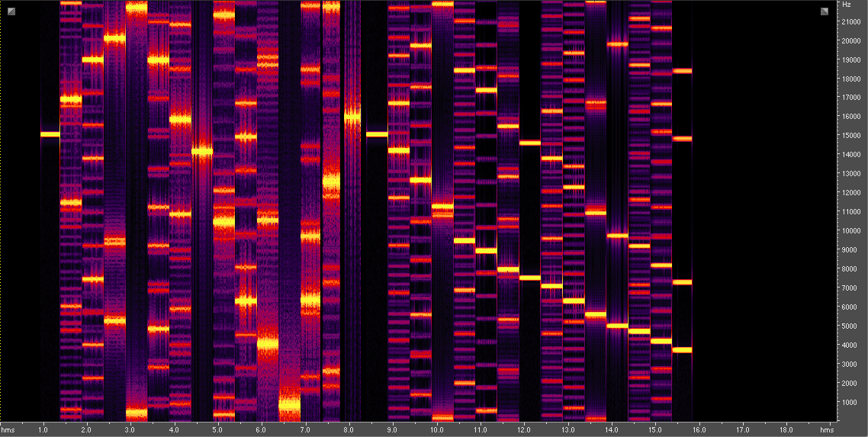Click the 15.0 mark on the time ruler

[x=655, y=429]
